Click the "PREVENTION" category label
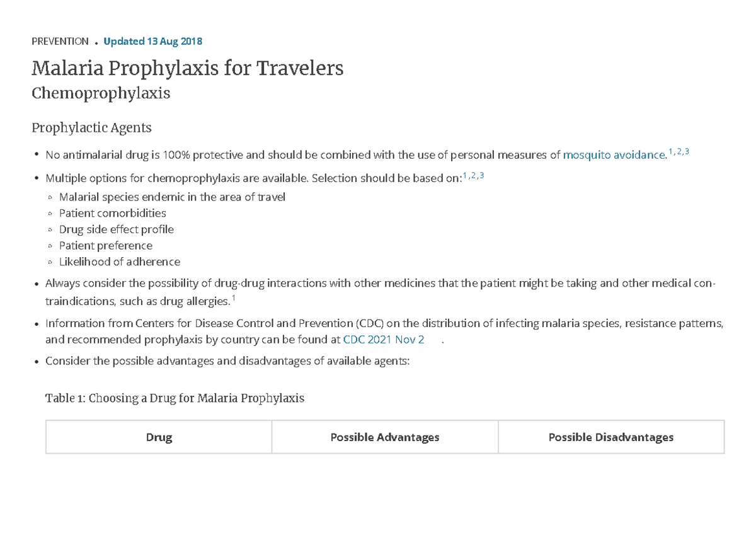The height and width of the screenshot is (535, 756). tap(60, 42)
